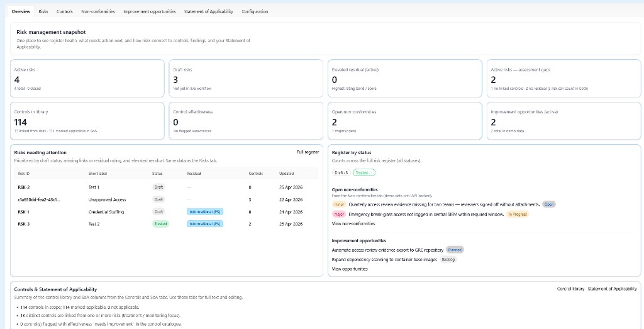Select the Control effectiveness card
The image size is (644, 329).
(x=246, y=121)
